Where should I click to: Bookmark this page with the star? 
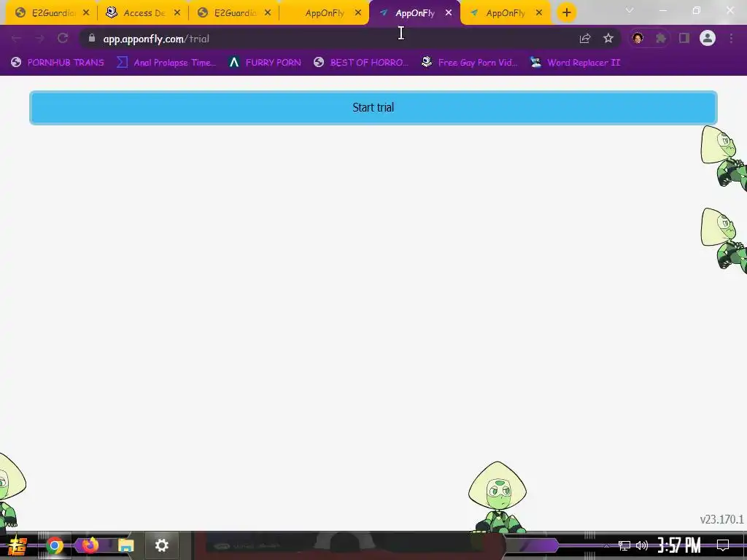pos(608,38)
